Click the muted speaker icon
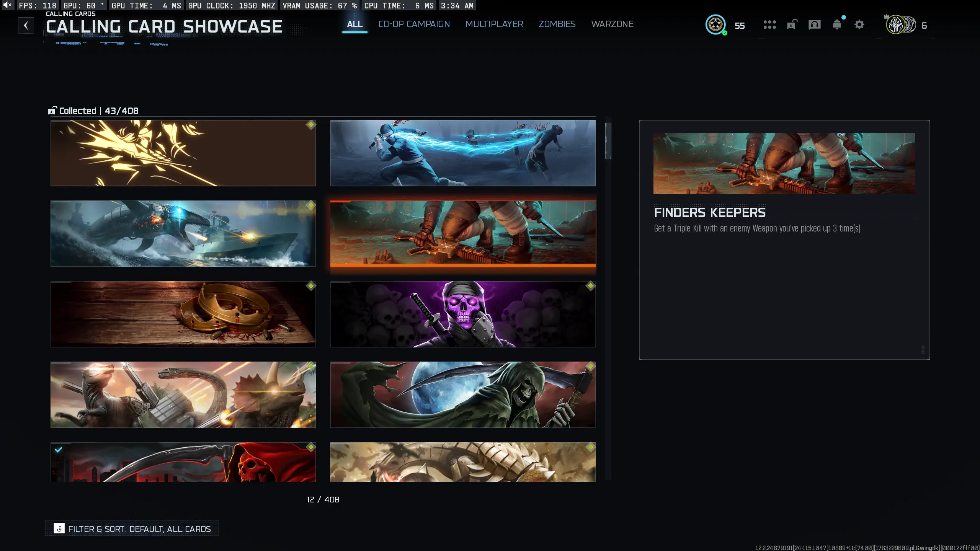 point(7,5)
